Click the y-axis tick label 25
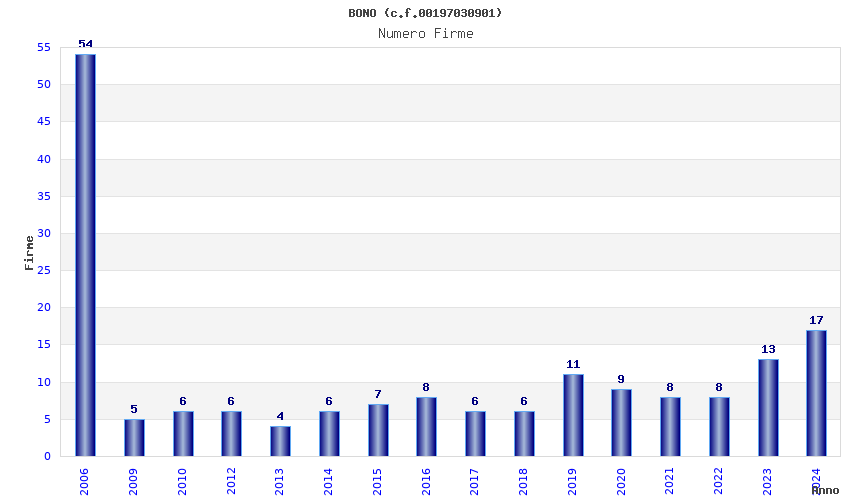 44,270
